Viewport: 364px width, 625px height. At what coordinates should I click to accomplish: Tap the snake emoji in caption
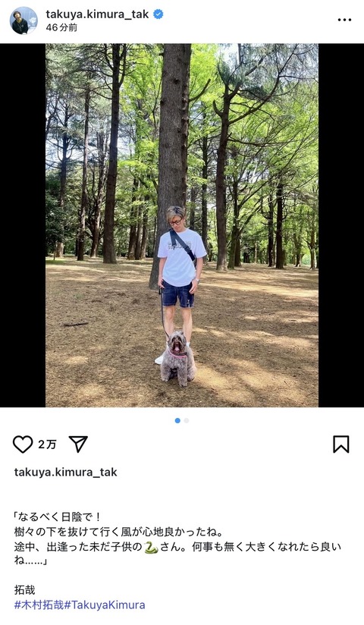click(151, 548)
